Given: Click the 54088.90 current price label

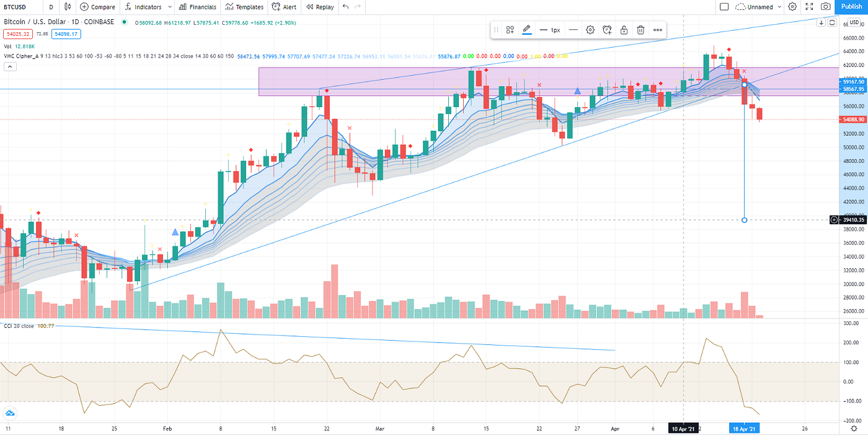Looking at the screenshot, I should point(853,119).
